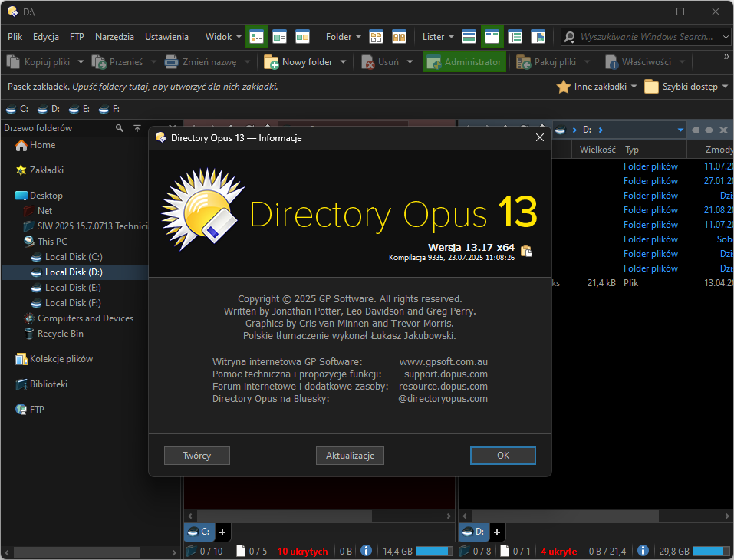
Task: Create a new folder with Nowy folder
Action: 298,62
